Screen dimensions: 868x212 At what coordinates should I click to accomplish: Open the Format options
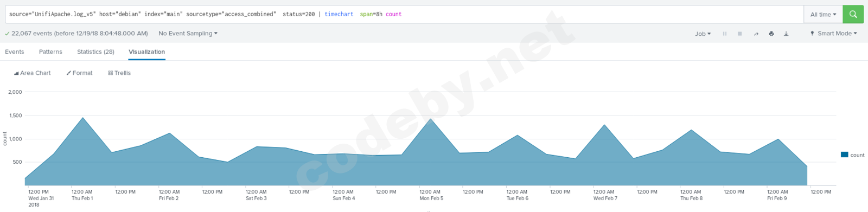79,73
